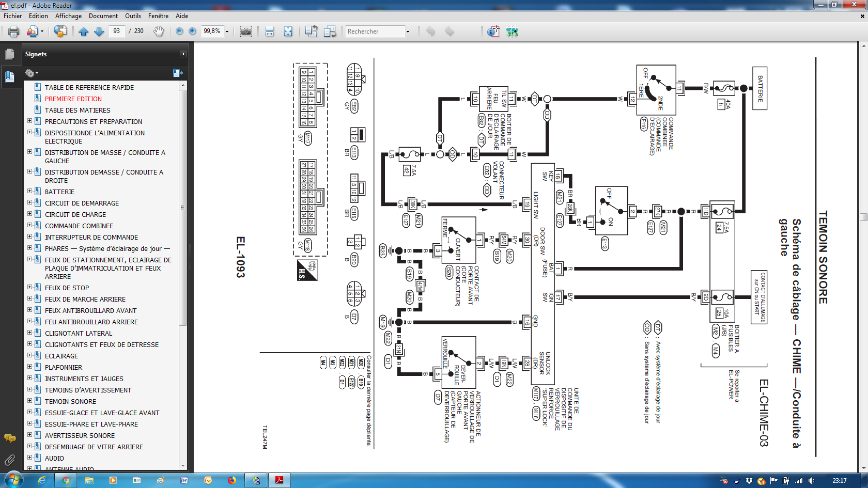Viewport: 868px width, 488px height.
Task: Open the Pages panel icon in sidebar
Action: tap(9, 54)
